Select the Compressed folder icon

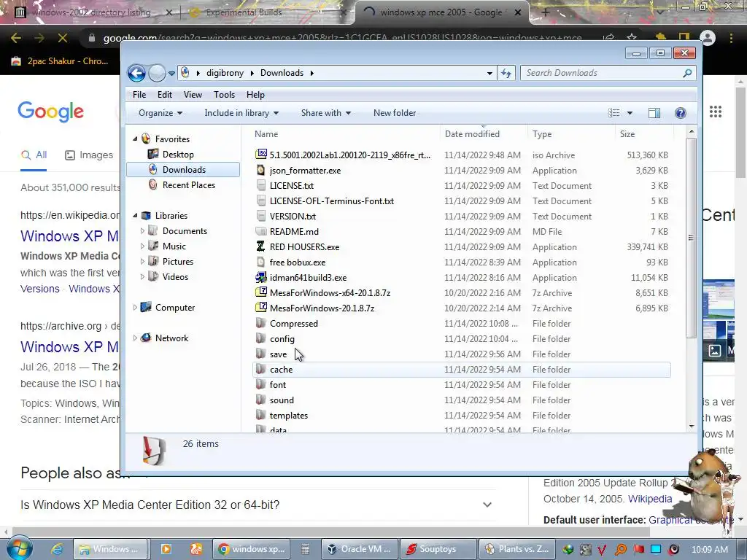click(260, 323)
